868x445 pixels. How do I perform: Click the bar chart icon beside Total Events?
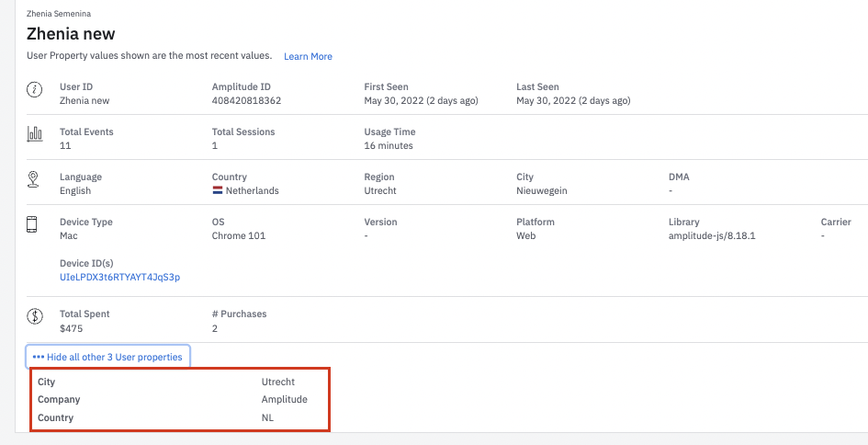[x=35, y=135]
